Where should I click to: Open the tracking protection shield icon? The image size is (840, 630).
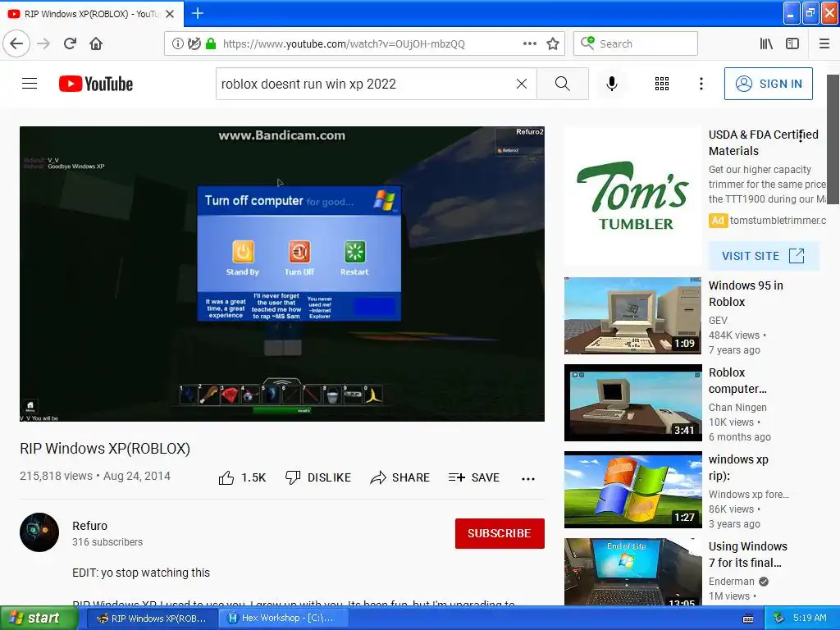[x=194, y=44]
